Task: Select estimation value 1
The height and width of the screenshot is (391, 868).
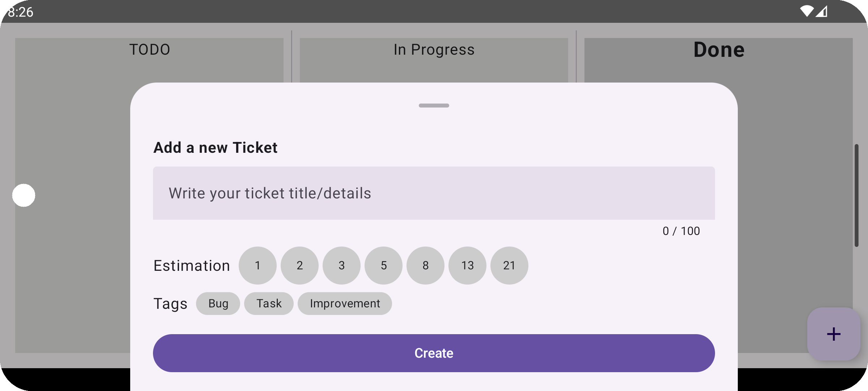Action: coord(258,265)
